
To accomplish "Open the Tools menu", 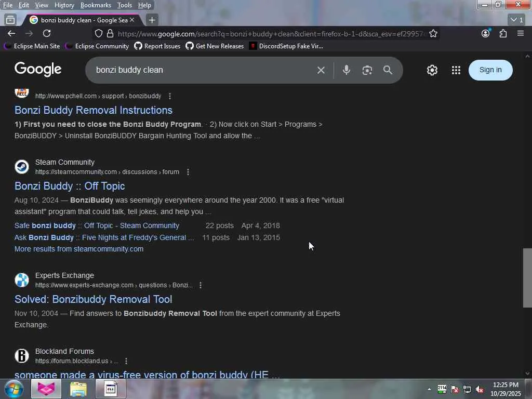I will click(x=125, y=5).
